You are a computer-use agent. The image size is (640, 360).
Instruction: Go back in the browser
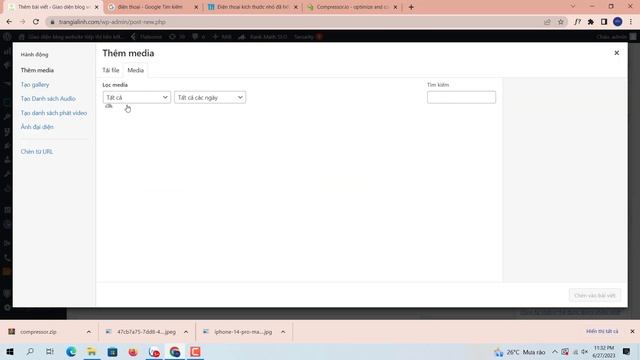pyautogui.click(x=9, y=22)
